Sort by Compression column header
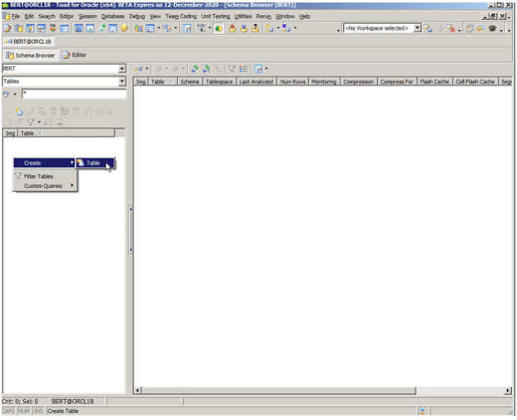517x420 pixels. pyautogui.click(x=359, y=82)
